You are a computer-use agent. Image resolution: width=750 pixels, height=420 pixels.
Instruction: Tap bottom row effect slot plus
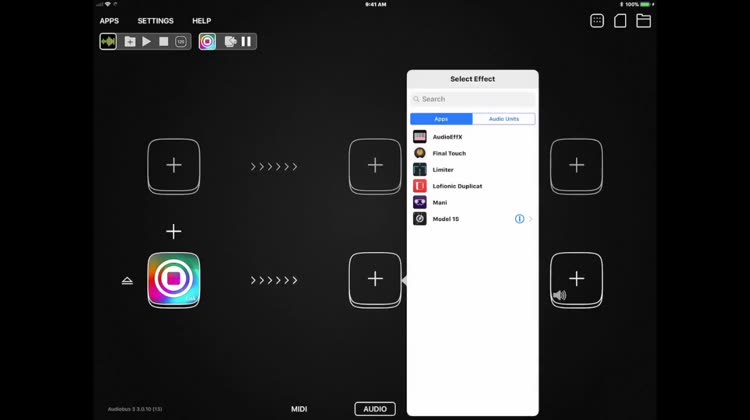(375, 279)
